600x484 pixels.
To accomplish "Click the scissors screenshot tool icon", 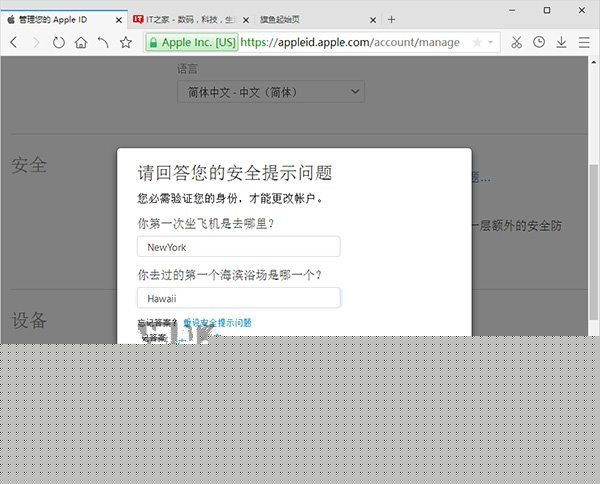I will (x=517, y=42).
